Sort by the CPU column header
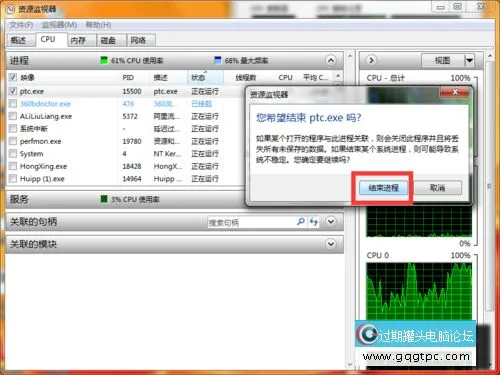500x375 pixels. point(285,78)
